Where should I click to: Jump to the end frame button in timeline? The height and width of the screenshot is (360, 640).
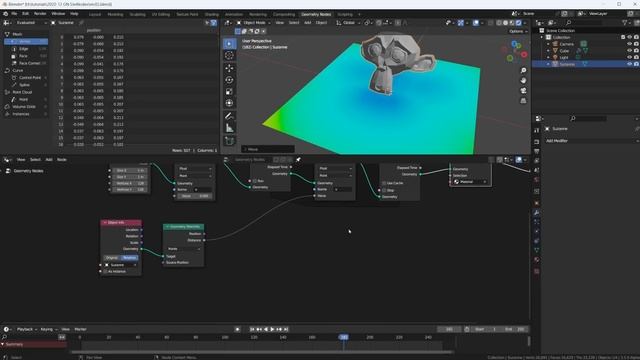coord(286,329)
